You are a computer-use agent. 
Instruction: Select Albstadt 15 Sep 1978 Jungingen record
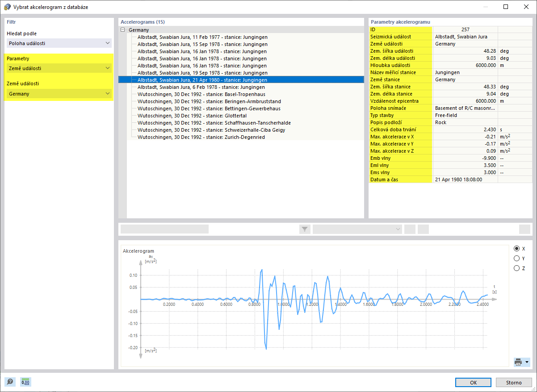point(202,44)
